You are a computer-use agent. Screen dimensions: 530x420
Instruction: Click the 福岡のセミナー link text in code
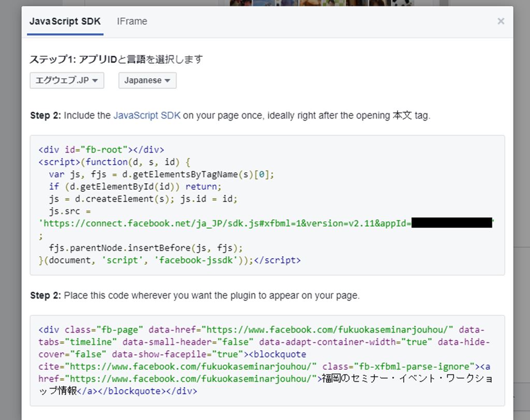[407, 379]
